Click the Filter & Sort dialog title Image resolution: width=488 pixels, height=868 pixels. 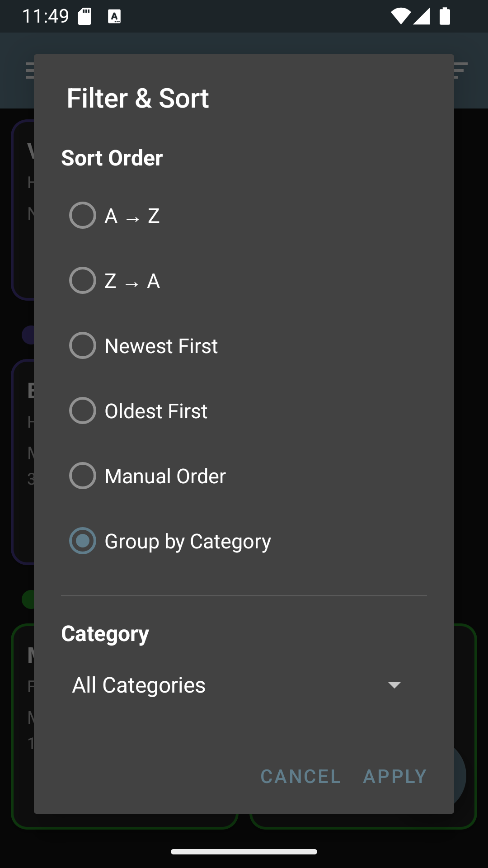pyautogui.click(x=138, y=98)
